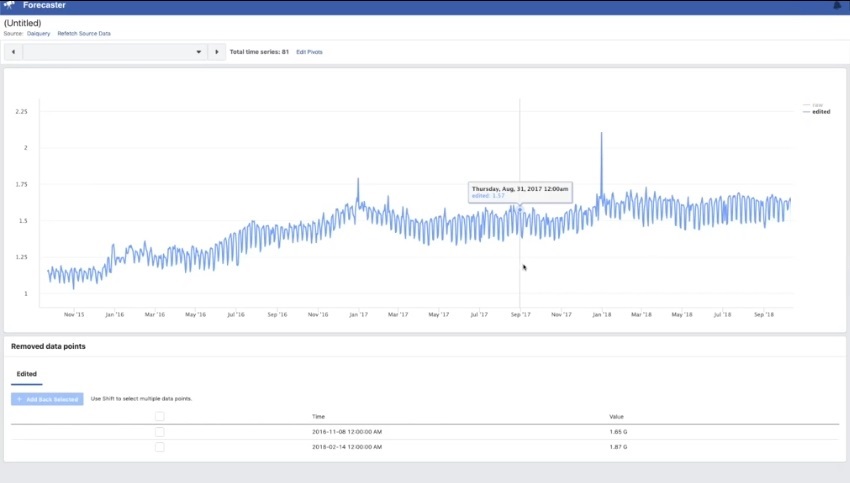850x483 pixels.
Task: Click the Forecaster telescope logo icon
Action: pyautogui.click(x=9, y=6)
